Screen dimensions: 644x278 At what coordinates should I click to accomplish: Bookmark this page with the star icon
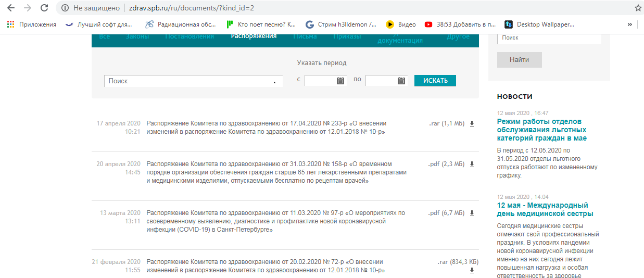[638, 8]
